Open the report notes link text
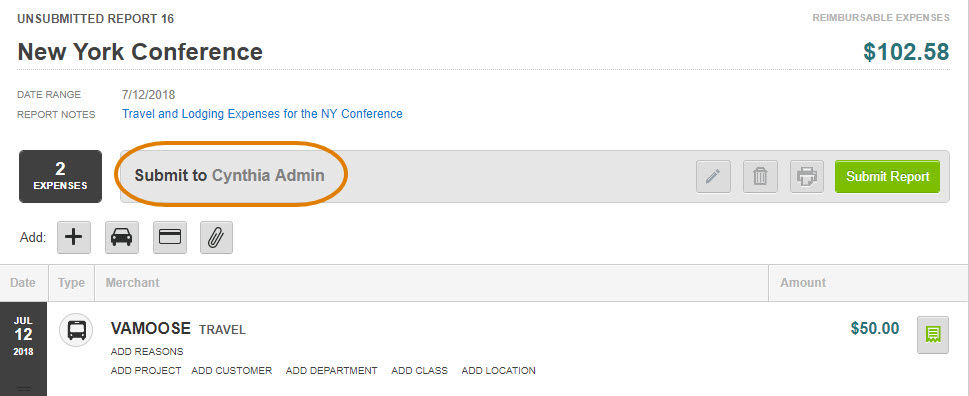The image size is (969, 396). coord(262,114)
